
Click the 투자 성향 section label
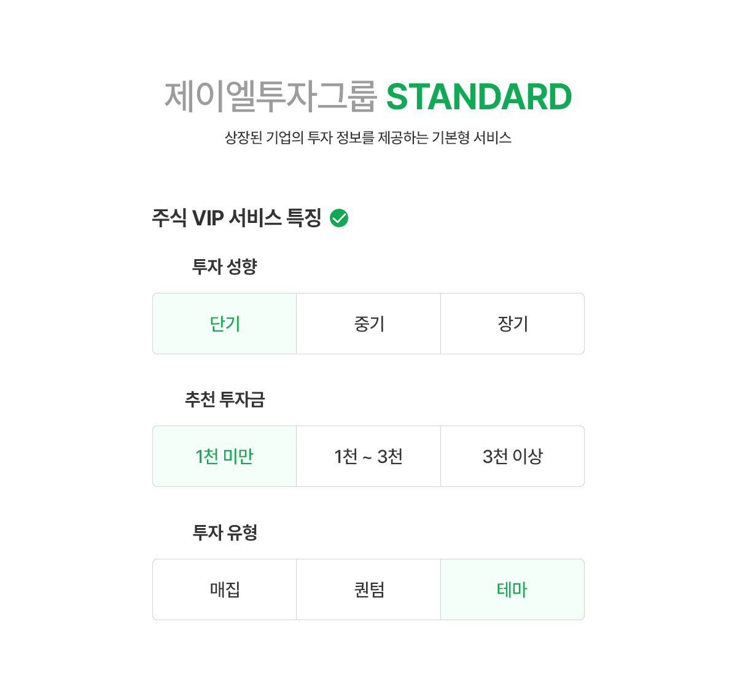point(225,266)
